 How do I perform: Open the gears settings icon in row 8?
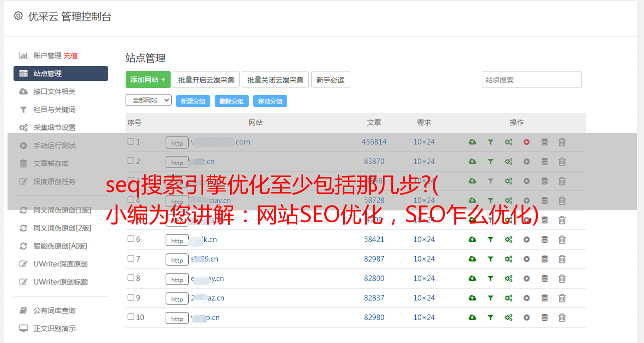point(508,278)
